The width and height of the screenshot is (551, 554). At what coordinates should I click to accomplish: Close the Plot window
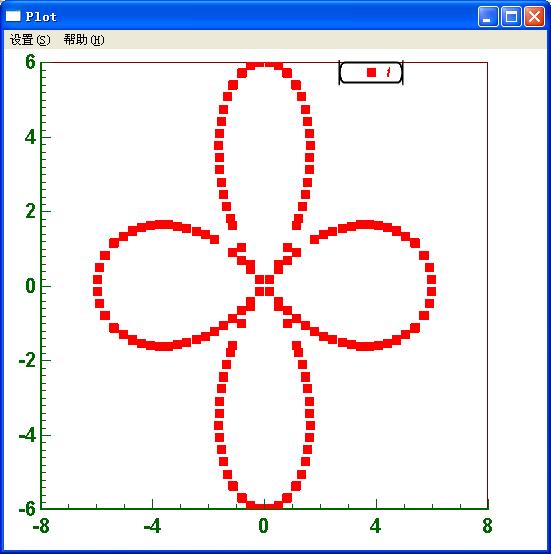click(x=534, y=16)
